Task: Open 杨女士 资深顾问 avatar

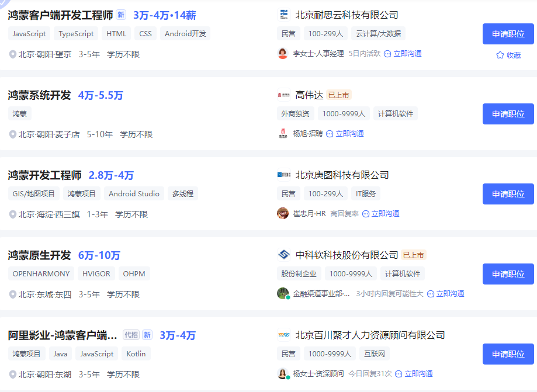Action: (x=283, y=373)
